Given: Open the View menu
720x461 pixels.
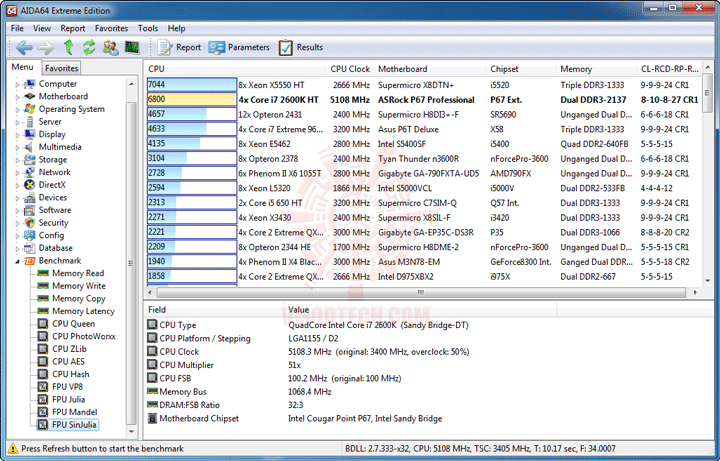Looking at the screenshot, I should 42,28.
